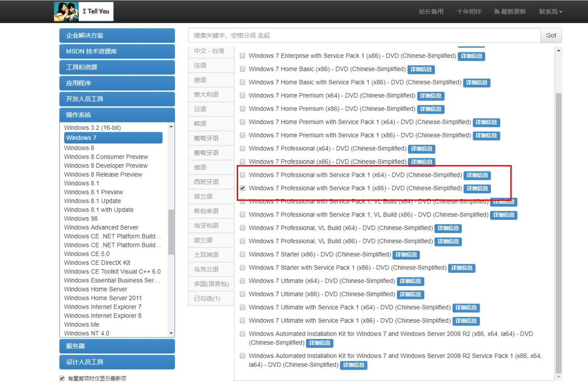The image size is (588, 388).
Task: Check Windows 7 Enterprise with SP1 (x86) box
Action: click(x=243, y=56)
